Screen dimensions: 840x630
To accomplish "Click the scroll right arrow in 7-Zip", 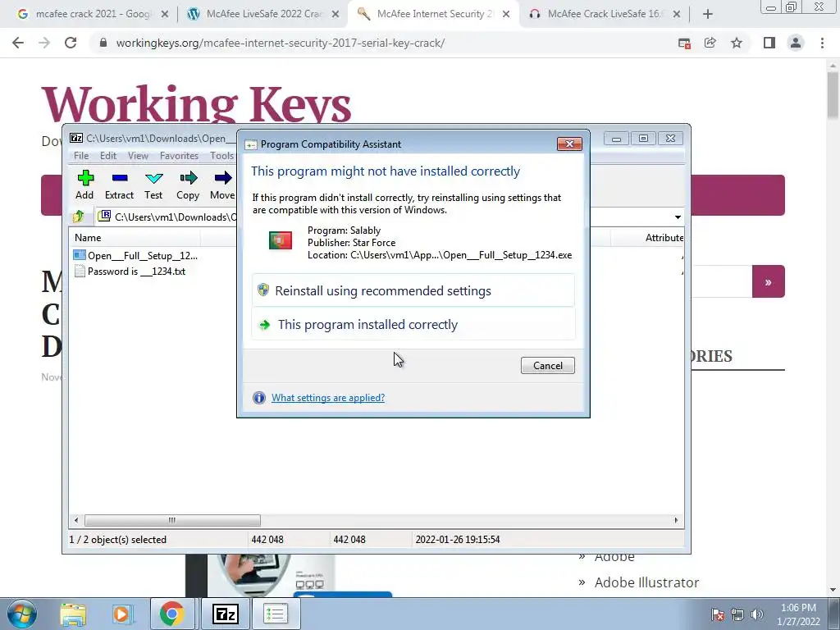I will tap(676, 519).
